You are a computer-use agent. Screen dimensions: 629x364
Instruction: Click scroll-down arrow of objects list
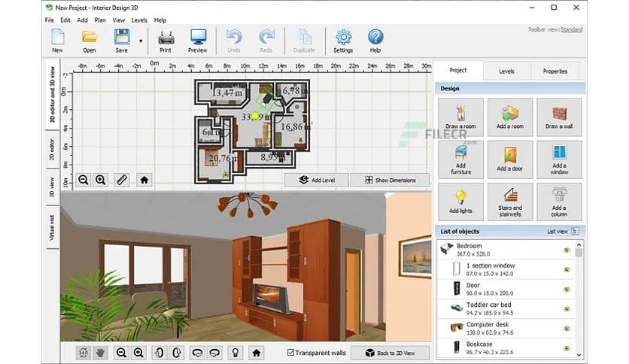[579, 355]
